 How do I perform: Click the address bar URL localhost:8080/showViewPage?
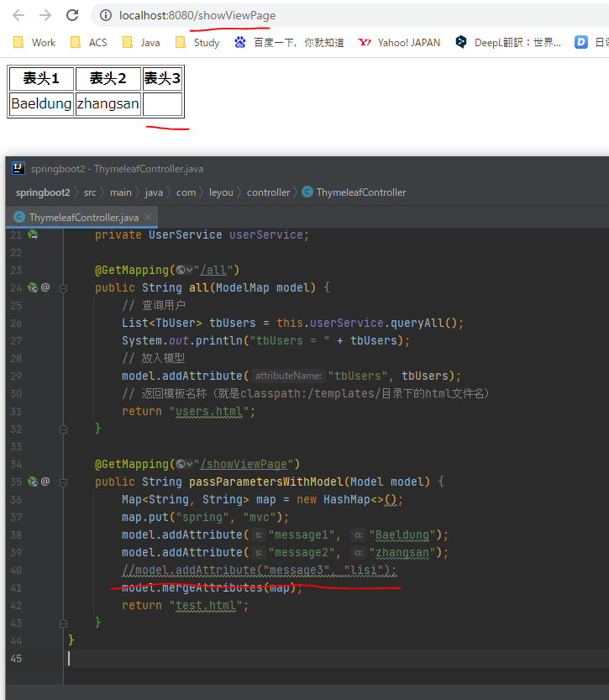point(197,16)
